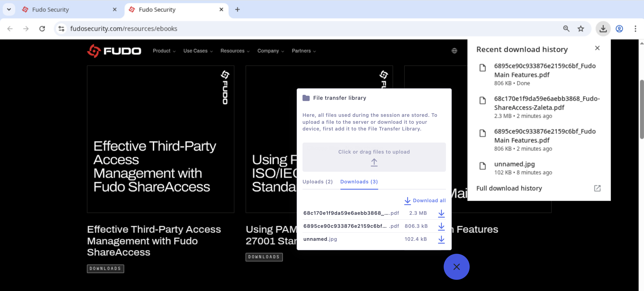Open the browser profile icon

(x=619, y=29)
